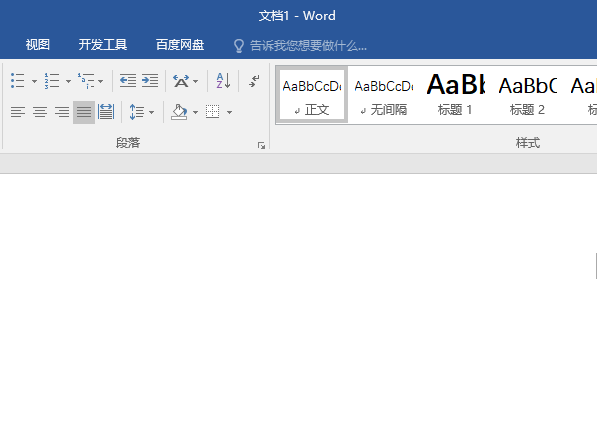Open multilevel list dropdown arrow
The height and width of the screenshot is (434, 597).
(x=101, y=81)
